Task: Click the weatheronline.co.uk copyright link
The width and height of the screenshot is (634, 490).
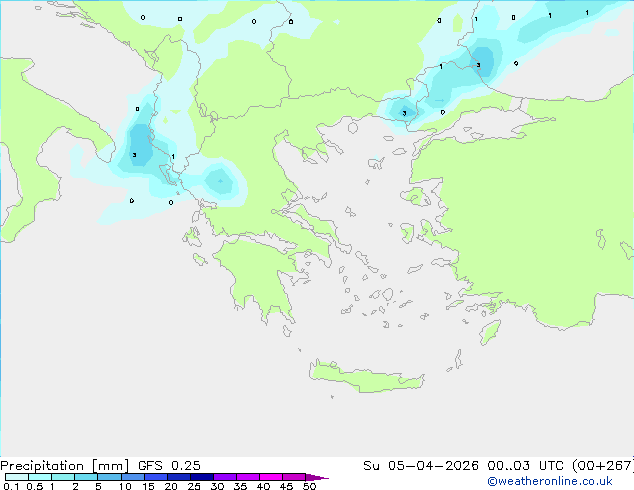Action: 550,481
